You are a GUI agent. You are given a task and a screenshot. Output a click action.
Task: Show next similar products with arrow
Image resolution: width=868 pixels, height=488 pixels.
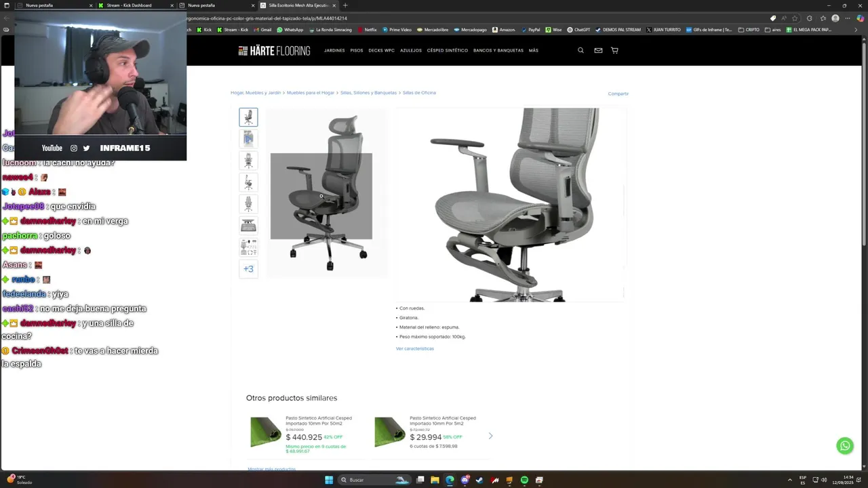click(x=490, y=436)
